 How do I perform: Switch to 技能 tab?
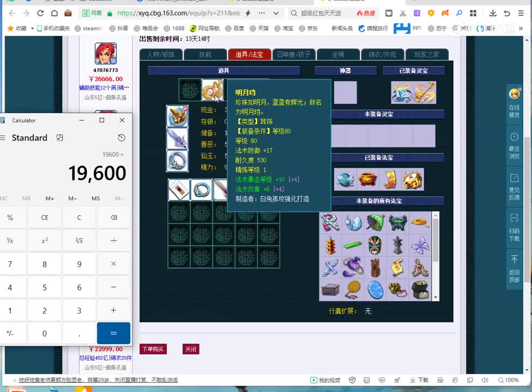[205, 54]
